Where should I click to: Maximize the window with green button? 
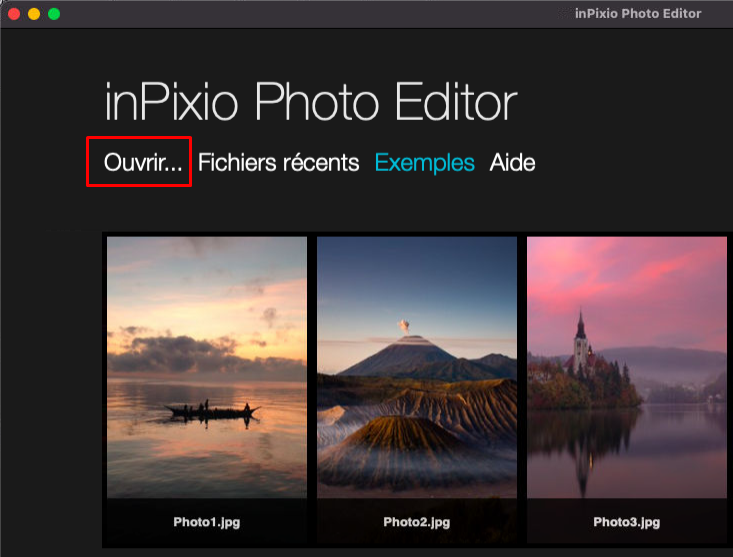click(x=54, y=14)
